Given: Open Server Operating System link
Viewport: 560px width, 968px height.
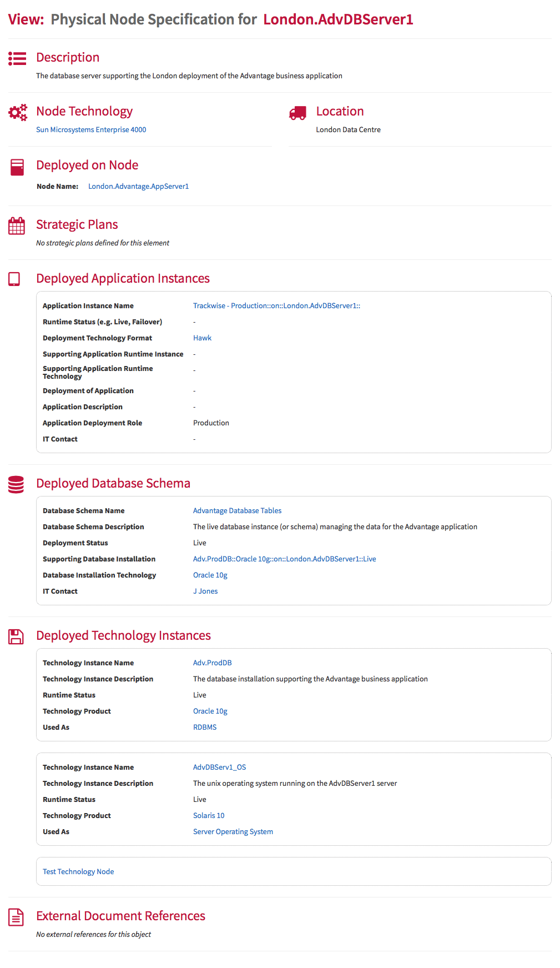Looking at the screenshot, I should (233, 831).
